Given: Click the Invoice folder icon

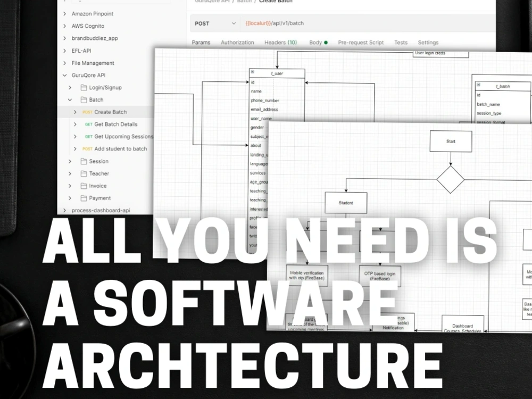Looking at the screenshot, I should [x=84, y=186].
